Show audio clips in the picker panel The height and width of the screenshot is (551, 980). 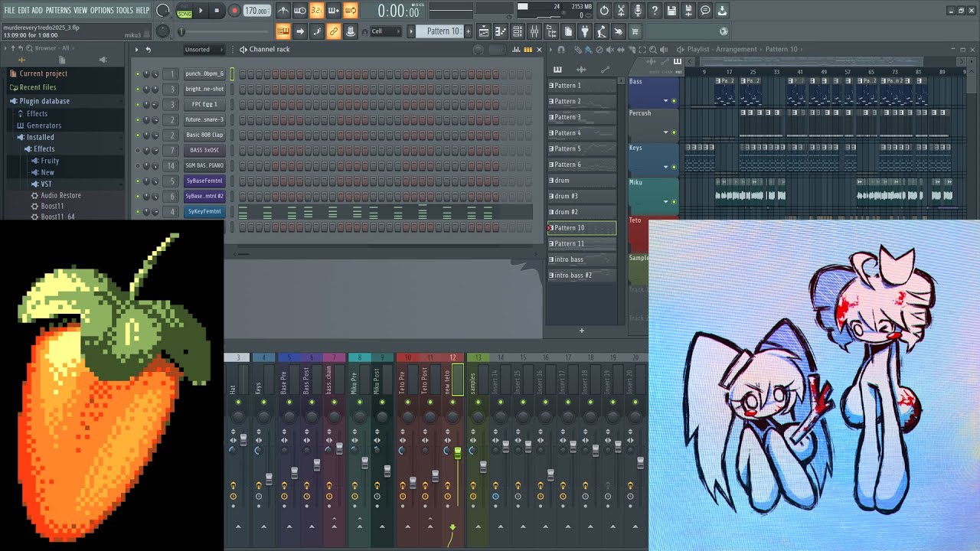pyautogui.click(x=581, y=70)
